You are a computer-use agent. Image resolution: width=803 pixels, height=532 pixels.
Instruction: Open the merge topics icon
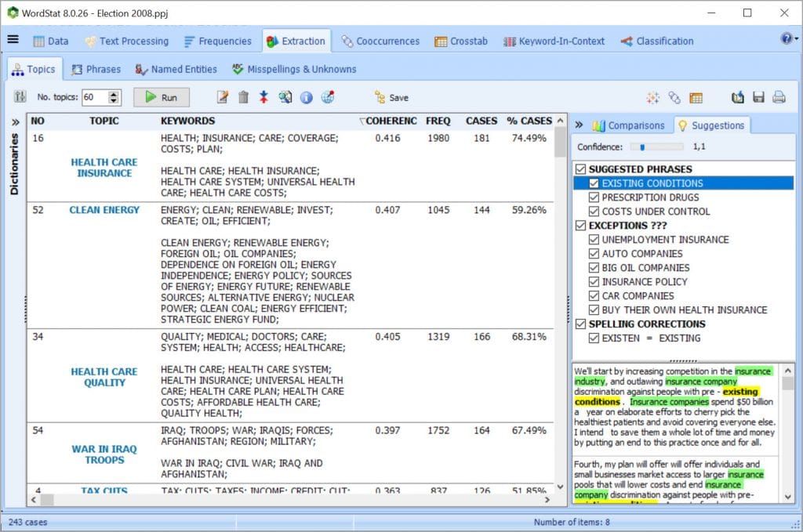click(264, 97)
